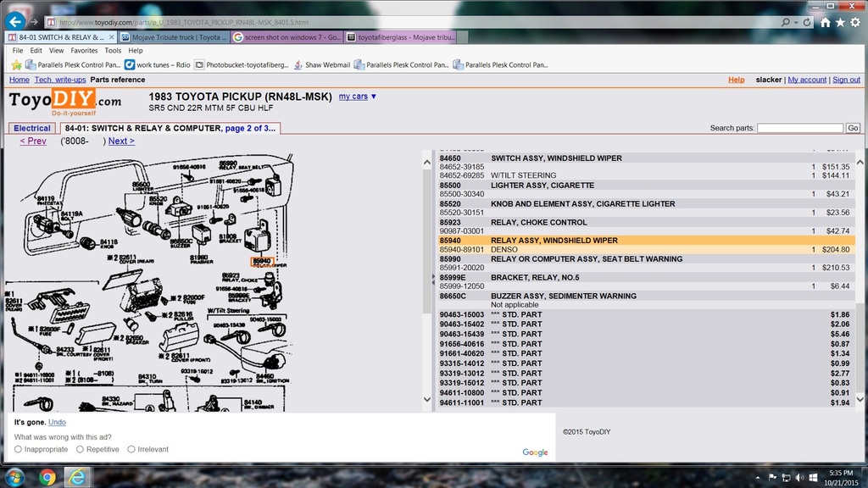Click diagram pane scrollbar down arrow
868x488 pixels.
[x=427, y=399]
